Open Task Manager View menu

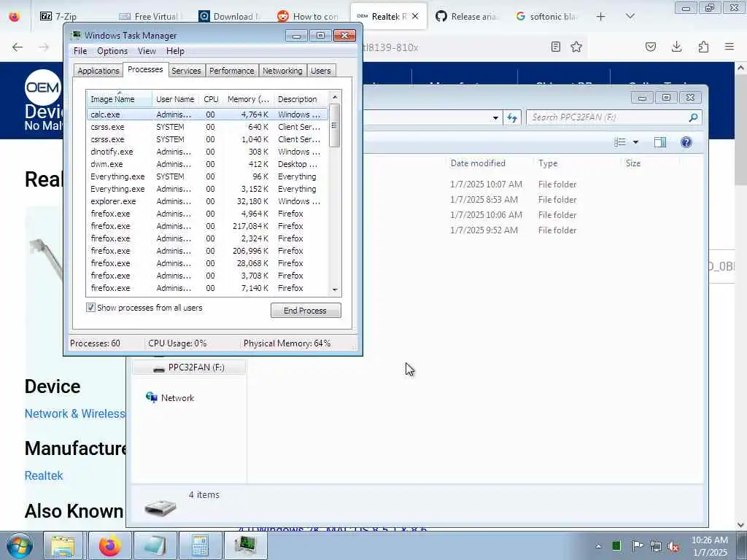point(147,51)
